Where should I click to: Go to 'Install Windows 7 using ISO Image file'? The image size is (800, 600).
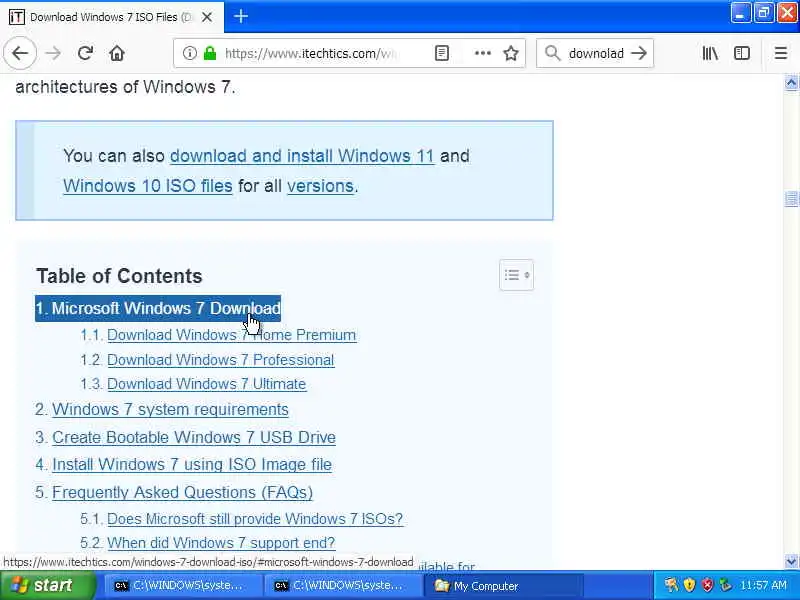coord(192,465)
